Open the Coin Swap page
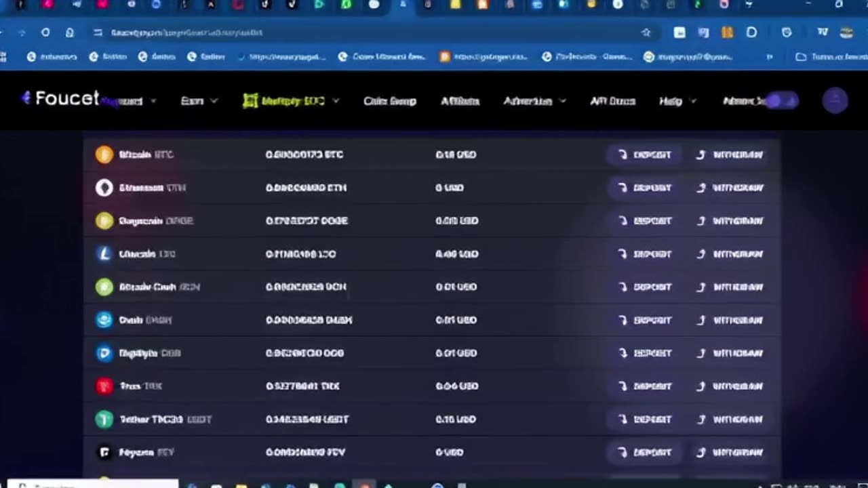868x488 pixels. click(390, 101)
